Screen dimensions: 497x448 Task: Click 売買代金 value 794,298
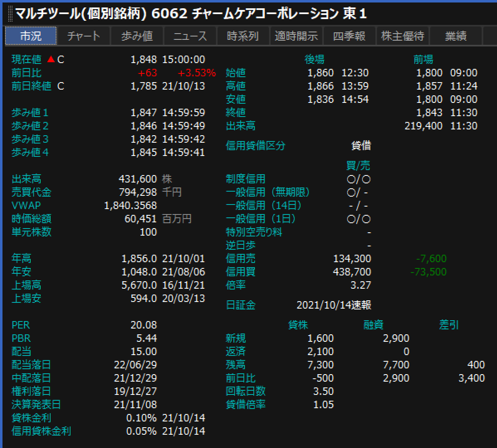coord(137,192)
